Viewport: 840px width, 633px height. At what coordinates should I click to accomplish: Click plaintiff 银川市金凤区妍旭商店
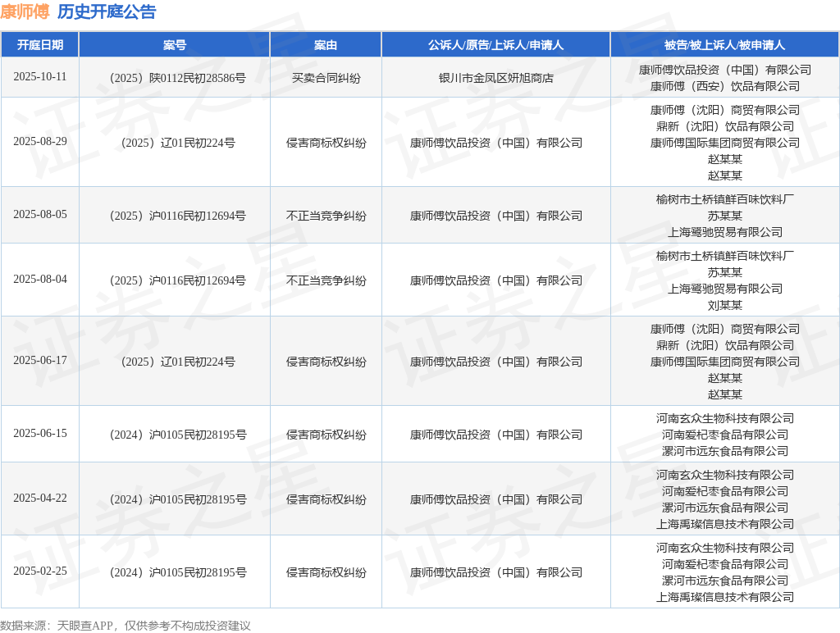[495, 78]
